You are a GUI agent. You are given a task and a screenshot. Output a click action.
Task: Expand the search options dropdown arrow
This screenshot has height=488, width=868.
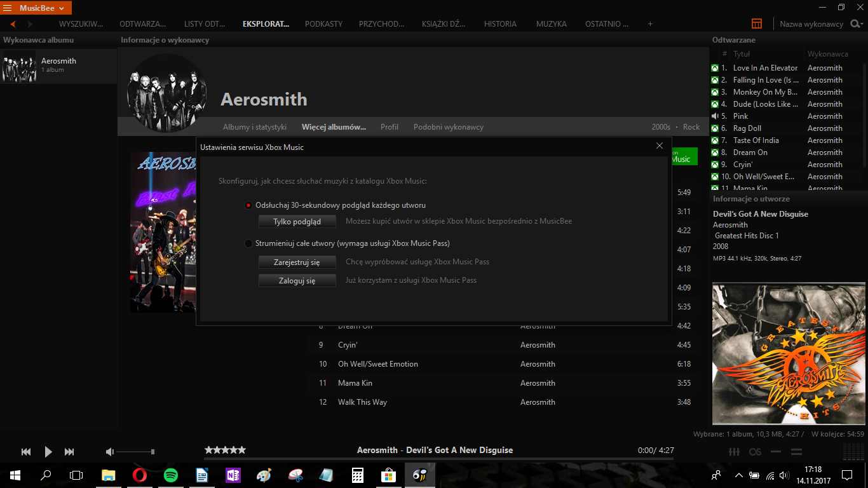click(863, 24)
